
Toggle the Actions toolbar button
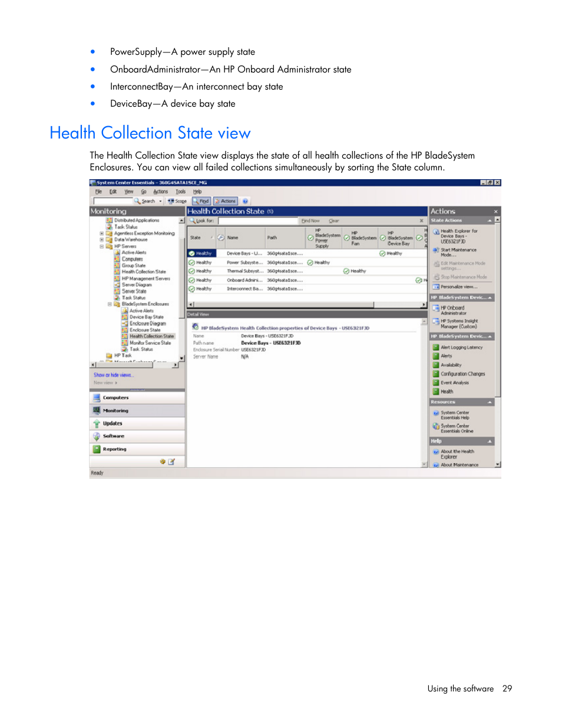226,201
